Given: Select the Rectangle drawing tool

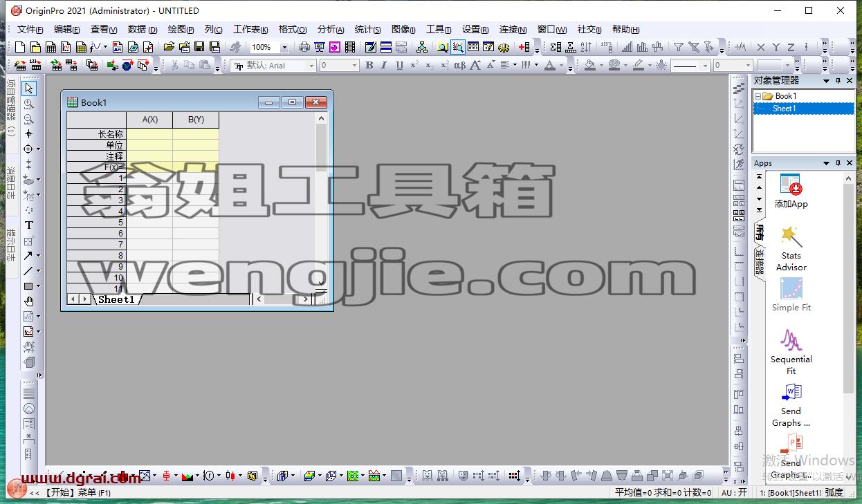Looking at the screenshot, I should [28, 286].
